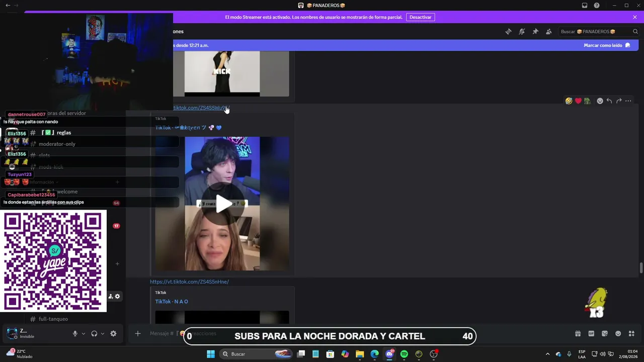This screenshot has width=644, height=362.
Task: Click the Discord inbox icon in title bar
Action: coord(585,6)
